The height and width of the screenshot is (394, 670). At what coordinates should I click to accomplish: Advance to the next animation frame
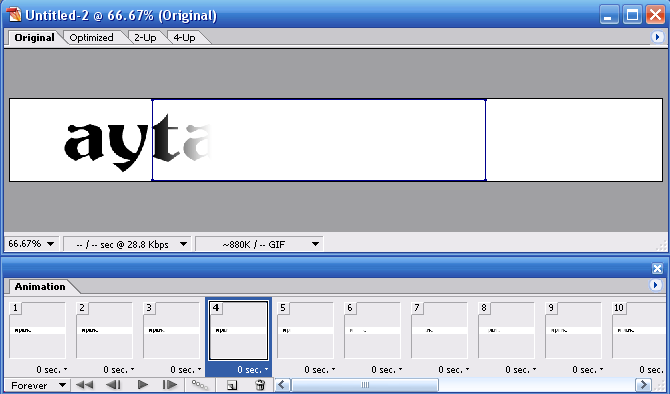click(x=170, y=385)
